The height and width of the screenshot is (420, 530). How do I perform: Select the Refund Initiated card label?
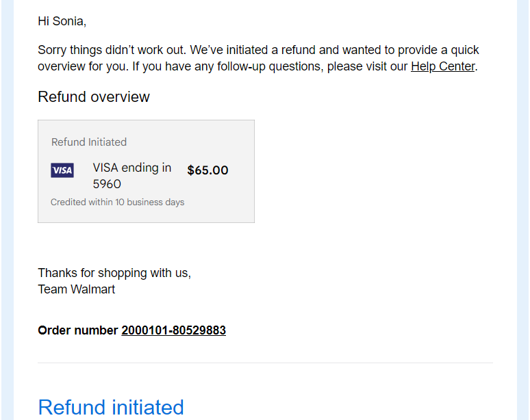89,142
